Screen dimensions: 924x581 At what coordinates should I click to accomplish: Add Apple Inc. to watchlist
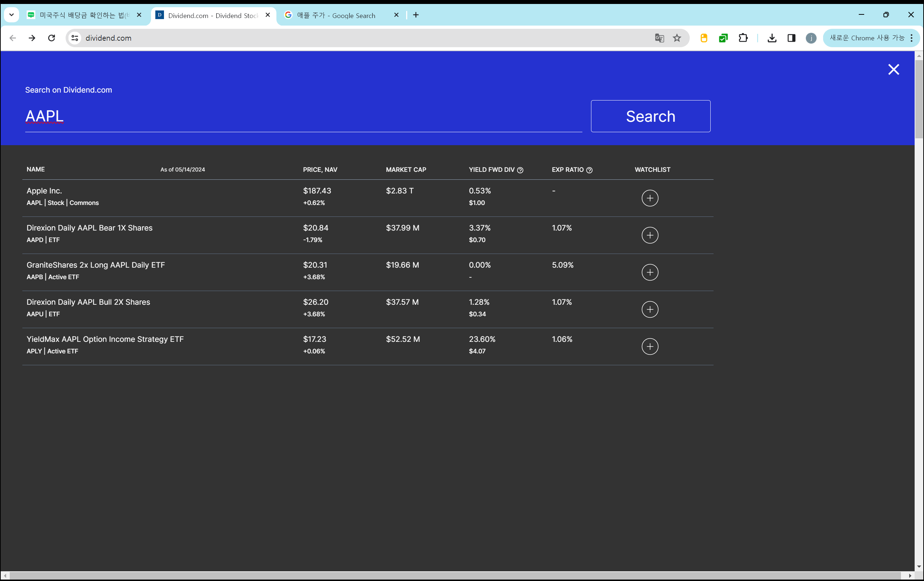(x=650, y=198)
